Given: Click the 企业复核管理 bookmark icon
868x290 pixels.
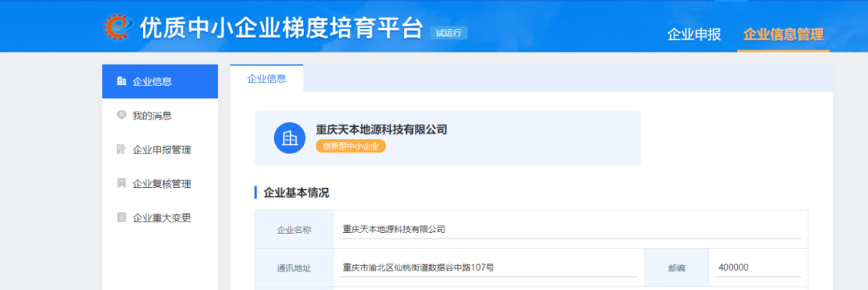Looking at the screenshot, I should [122, 183].
